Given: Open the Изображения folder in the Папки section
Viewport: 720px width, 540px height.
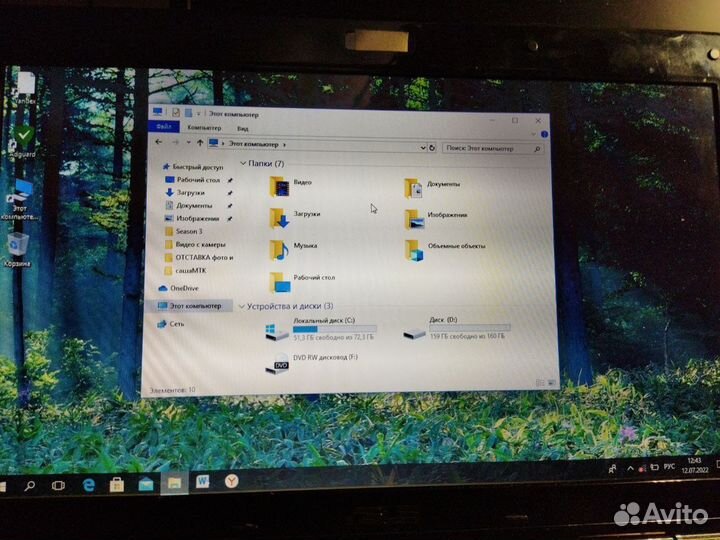Looking at the screenshot, I should pyautogui.click(x=436, y=219).
